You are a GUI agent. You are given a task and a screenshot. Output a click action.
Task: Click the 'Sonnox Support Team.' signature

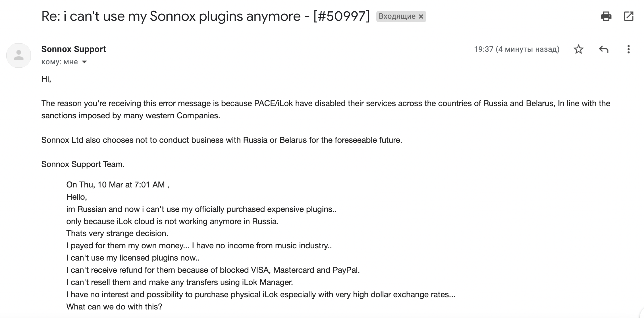point(83,164)
